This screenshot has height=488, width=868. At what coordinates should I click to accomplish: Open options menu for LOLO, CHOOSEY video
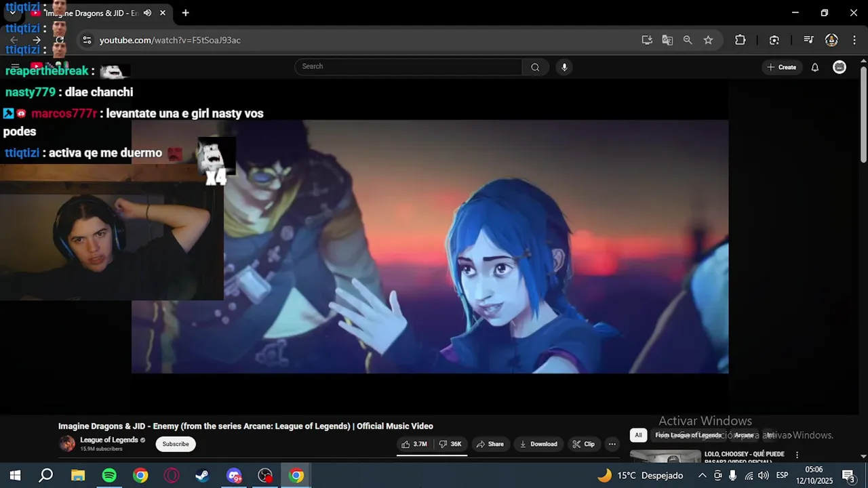[797, 455]
